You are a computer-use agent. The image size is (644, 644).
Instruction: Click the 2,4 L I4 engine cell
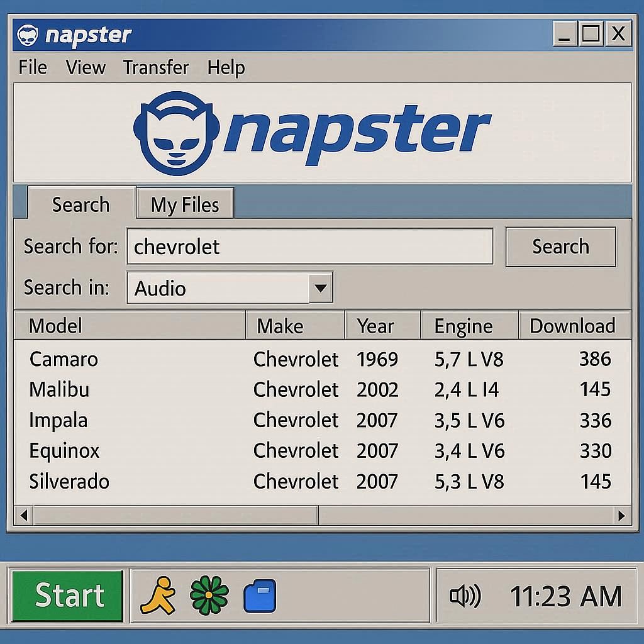coord(467,390)
